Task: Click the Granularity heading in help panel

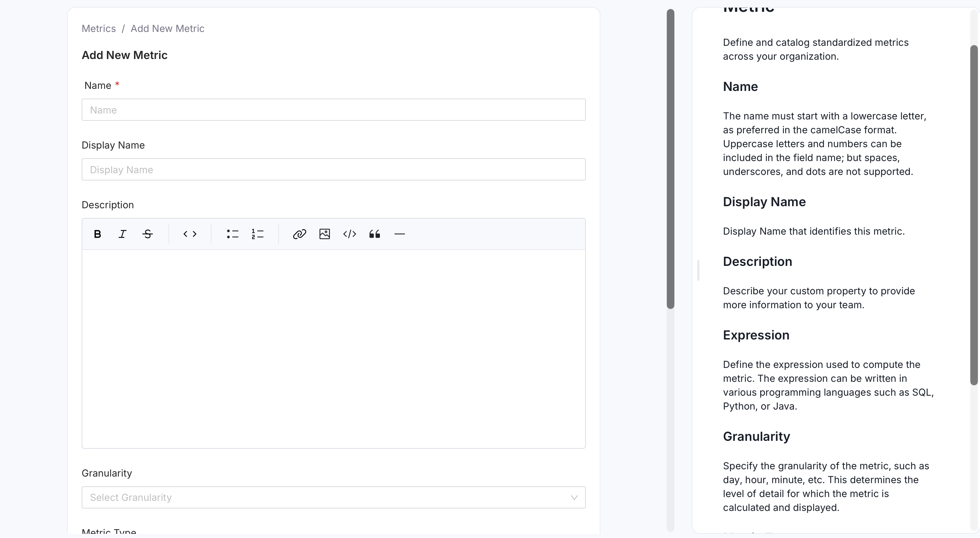Action: (756, 437)
